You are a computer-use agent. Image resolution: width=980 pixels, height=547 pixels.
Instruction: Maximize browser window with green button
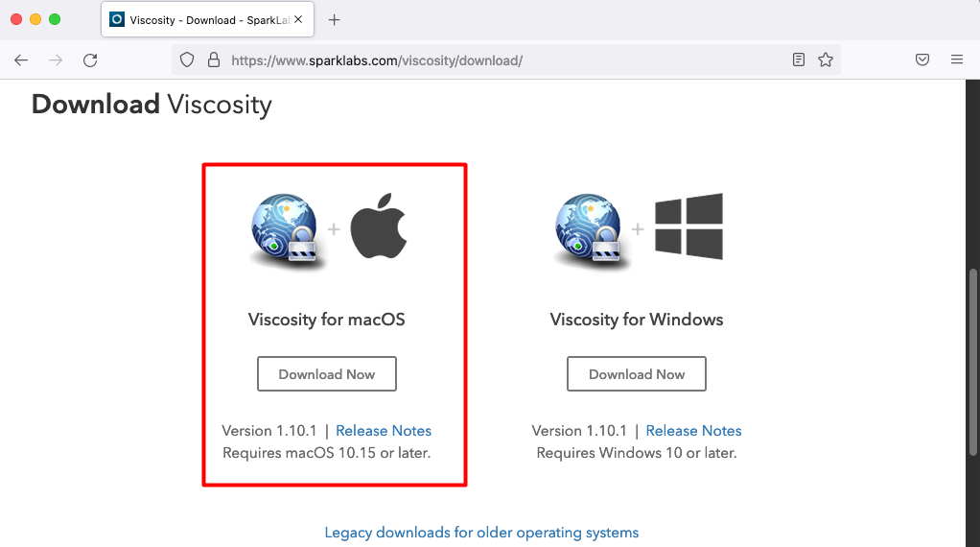pos(55,19)
